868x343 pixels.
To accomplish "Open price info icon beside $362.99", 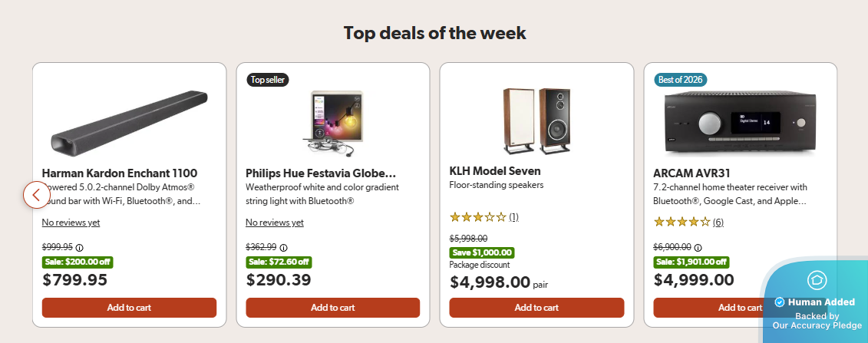I will (283, 248).
